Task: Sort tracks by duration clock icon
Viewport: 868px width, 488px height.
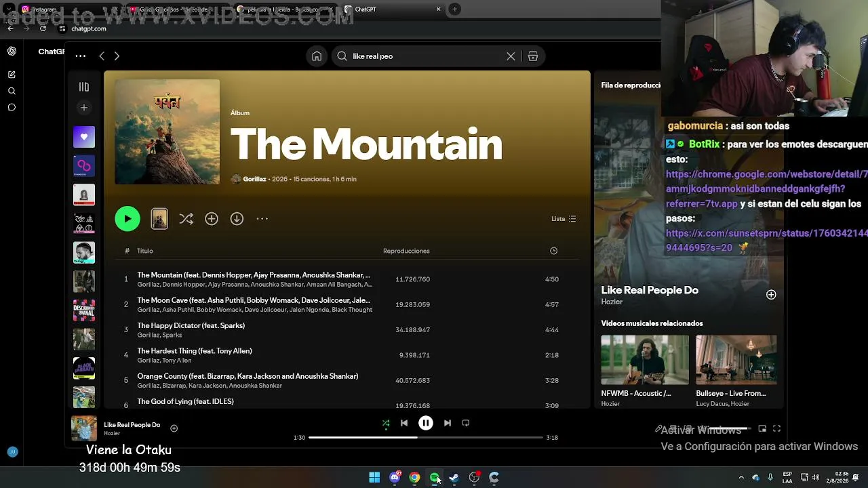Action: [x=553, y=251]
